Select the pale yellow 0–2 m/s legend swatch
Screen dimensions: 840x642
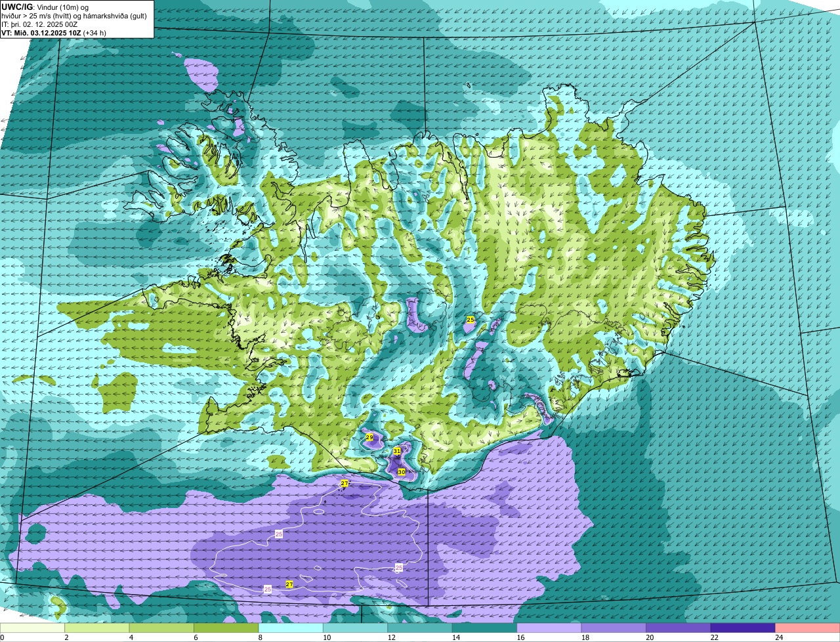[33, 628]
